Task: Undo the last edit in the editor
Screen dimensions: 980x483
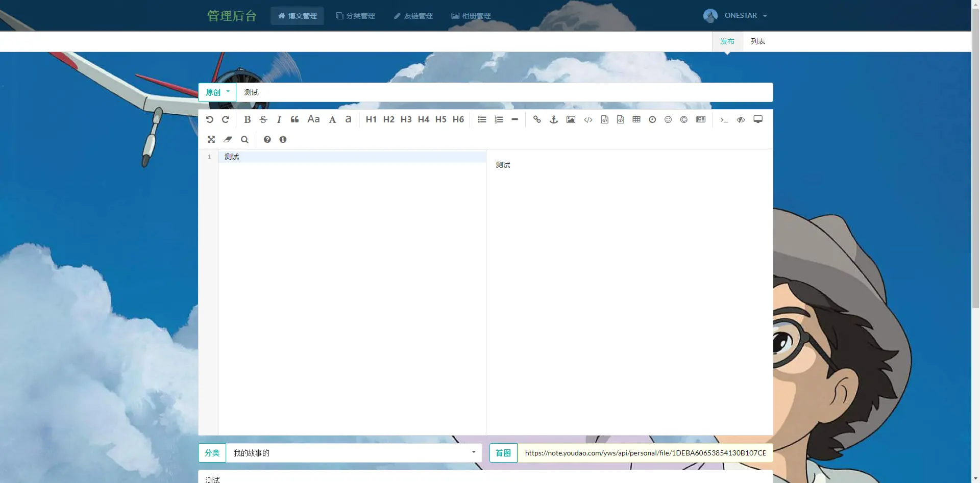Action: point(210,119)
